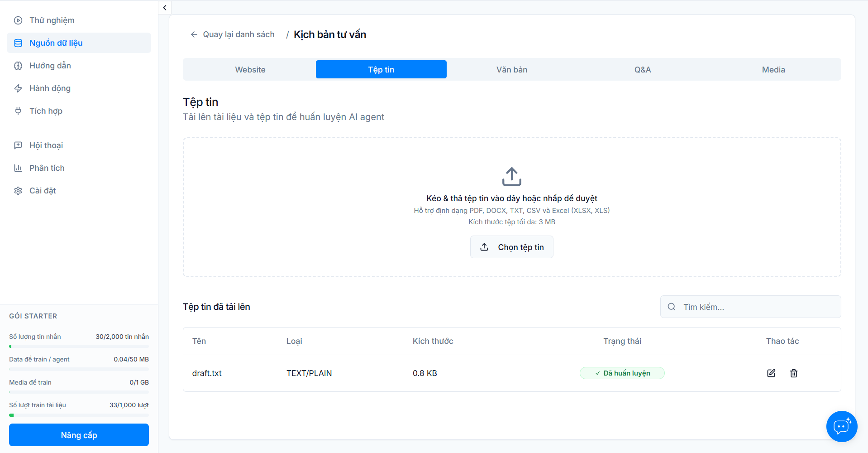Click the 0.04/50 MB value
Image resolution: width=868 pixels, height=453 pixels.
click(131, 359)
